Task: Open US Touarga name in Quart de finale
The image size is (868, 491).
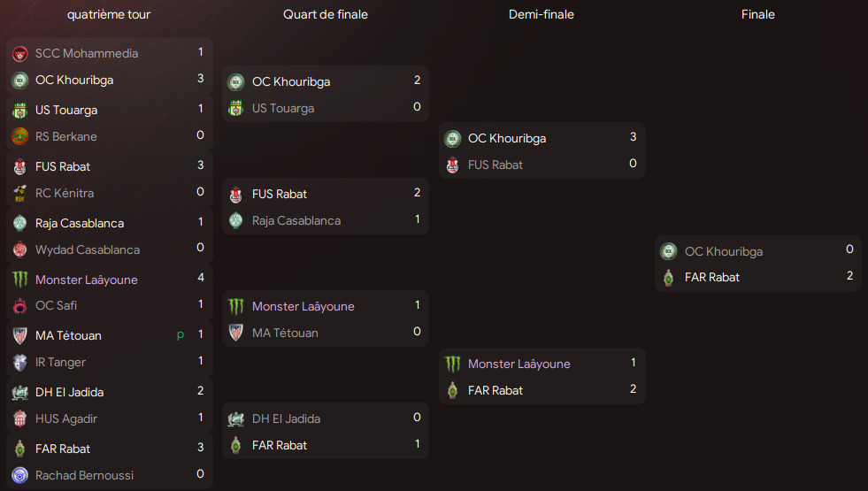Action: point(282,109)
